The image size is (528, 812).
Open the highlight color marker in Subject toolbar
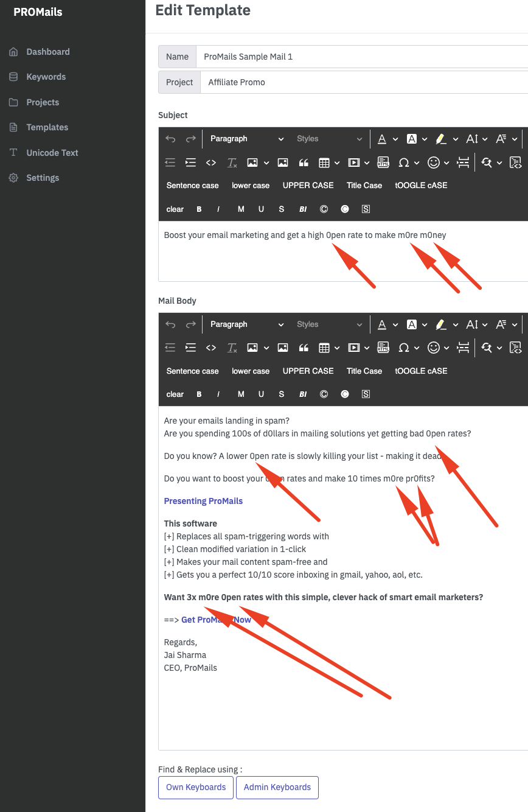[441, 139]
